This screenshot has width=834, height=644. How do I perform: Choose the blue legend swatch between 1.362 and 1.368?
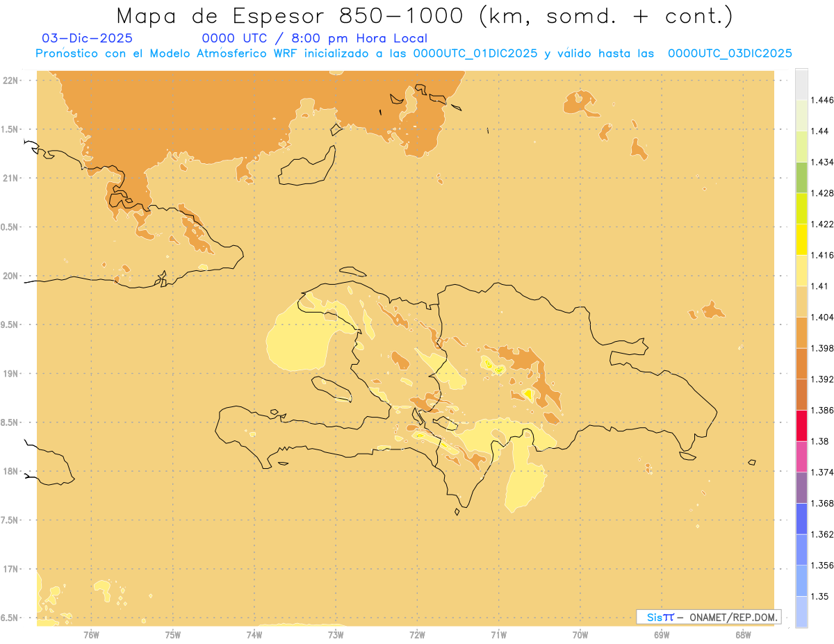(x=801, y=519)
